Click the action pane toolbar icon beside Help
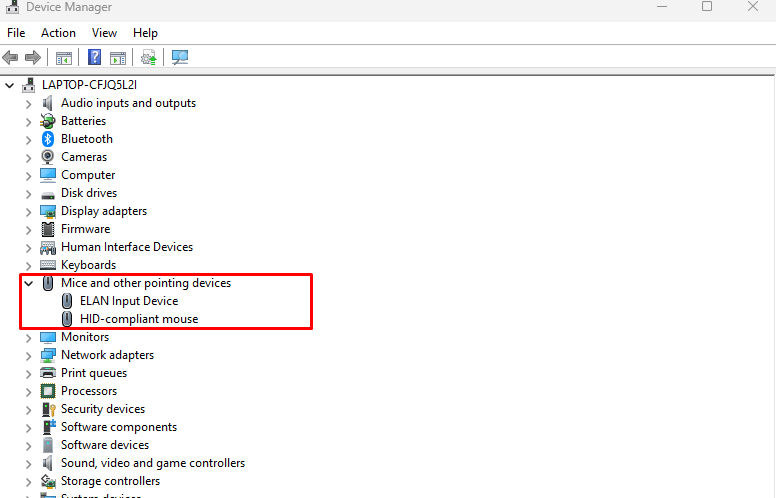 [118, 58]
